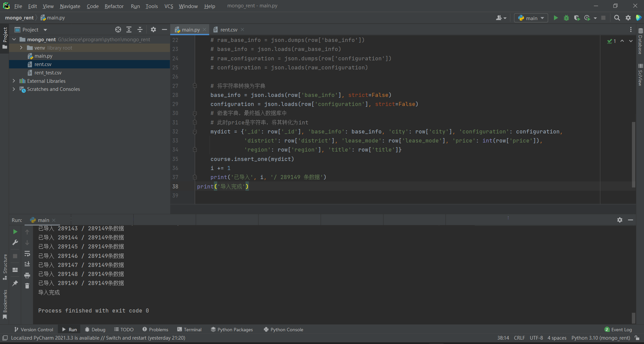Run main with coverage icon
The height and width of the screenshot is (344, 644).
pos(577,18)
